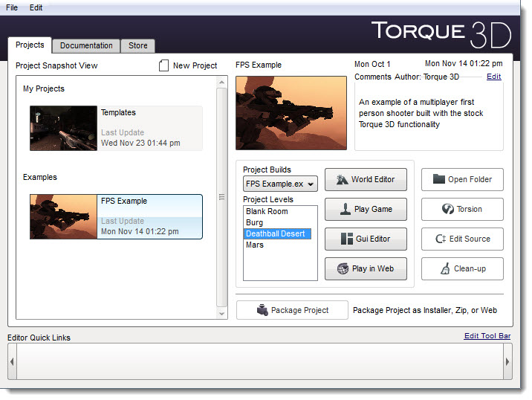
Task: Switch to the Documentation tab
Action: point(86,45)
